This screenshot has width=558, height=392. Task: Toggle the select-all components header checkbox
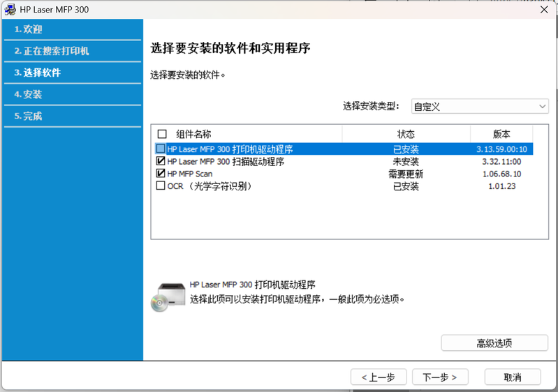click(x=163, y=134)
